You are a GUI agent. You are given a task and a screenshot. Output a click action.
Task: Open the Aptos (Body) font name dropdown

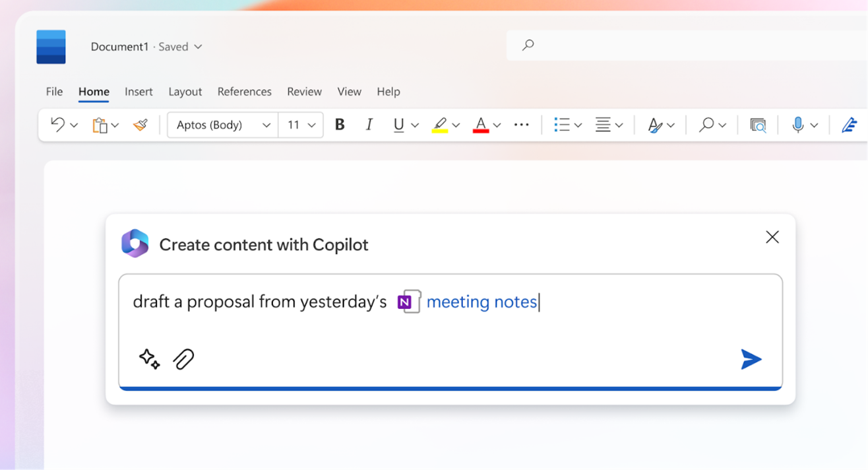tap(223, 125)
